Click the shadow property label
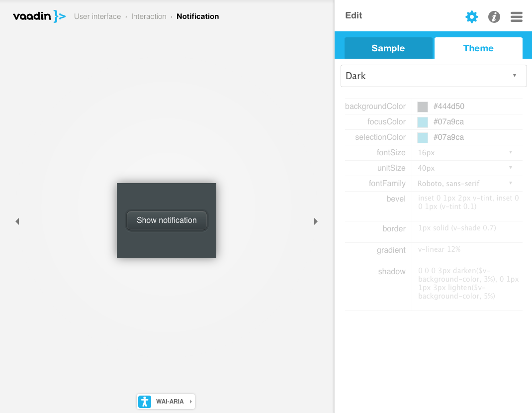 [392, 271]
